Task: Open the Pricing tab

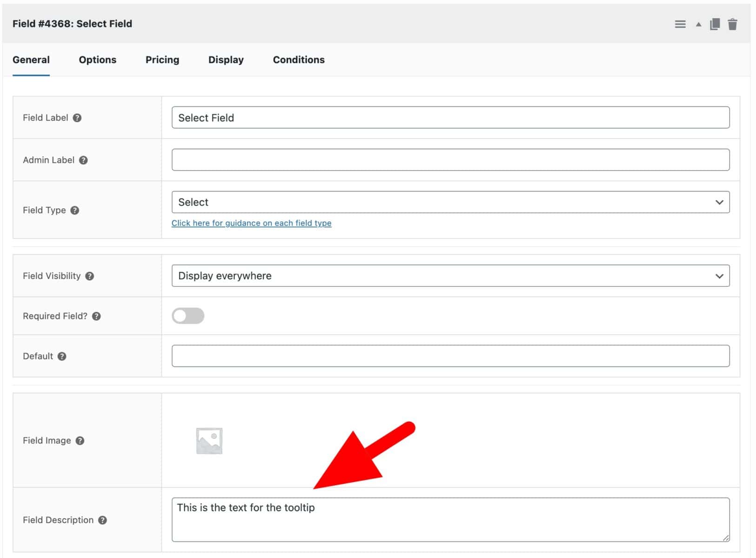Action: coord(162,60)
